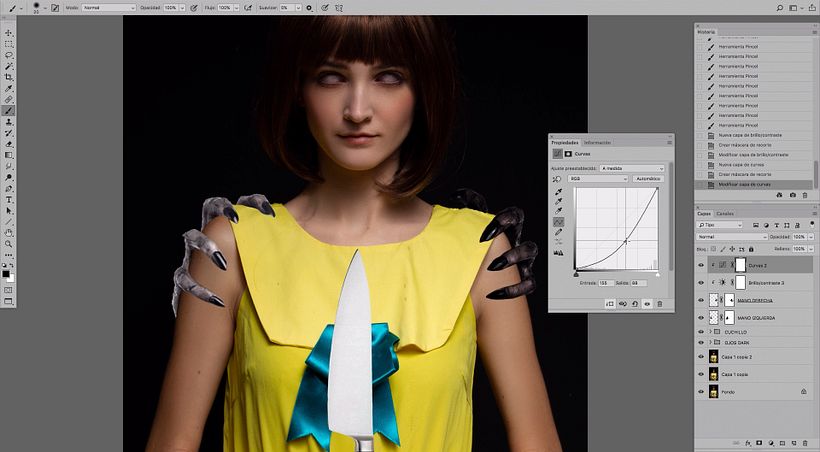
Task: Select the Move tool in the toolbox
Action: coord(8,32)
